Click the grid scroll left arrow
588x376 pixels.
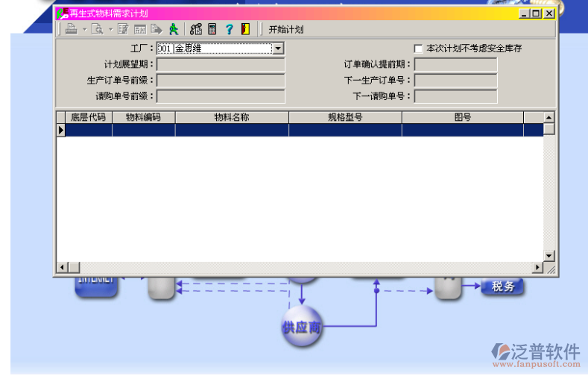62,267
